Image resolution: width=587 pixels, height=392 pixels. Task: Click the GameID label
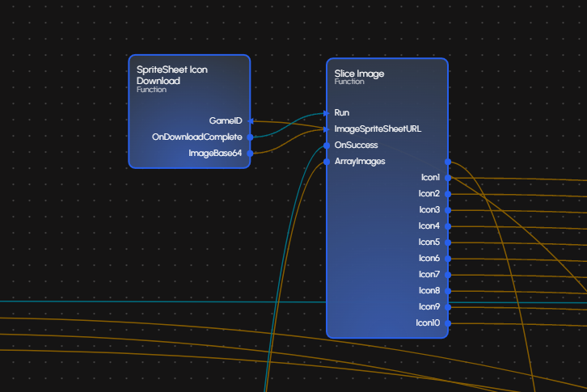tap(226, 120)
